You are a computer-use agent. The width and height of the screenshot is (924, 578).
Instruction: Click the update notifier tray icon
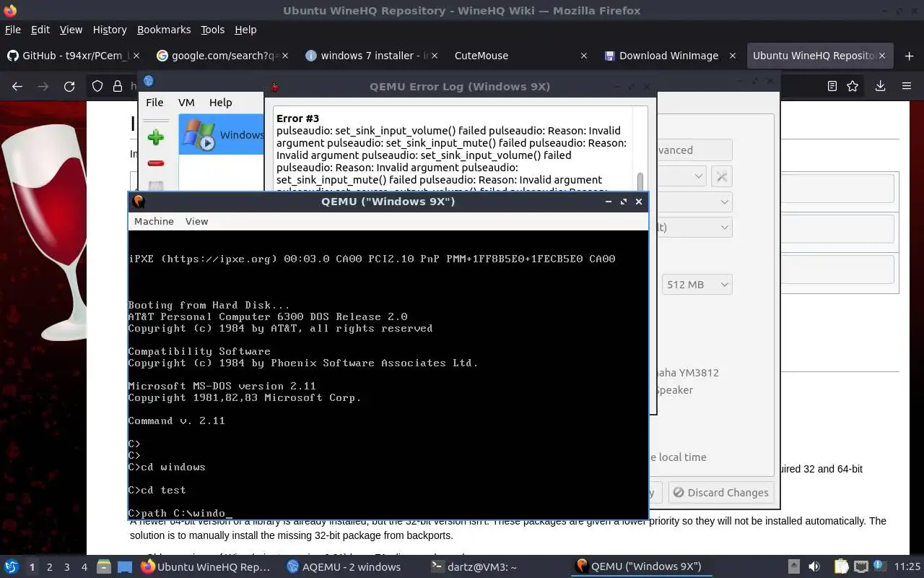point(880,566)
